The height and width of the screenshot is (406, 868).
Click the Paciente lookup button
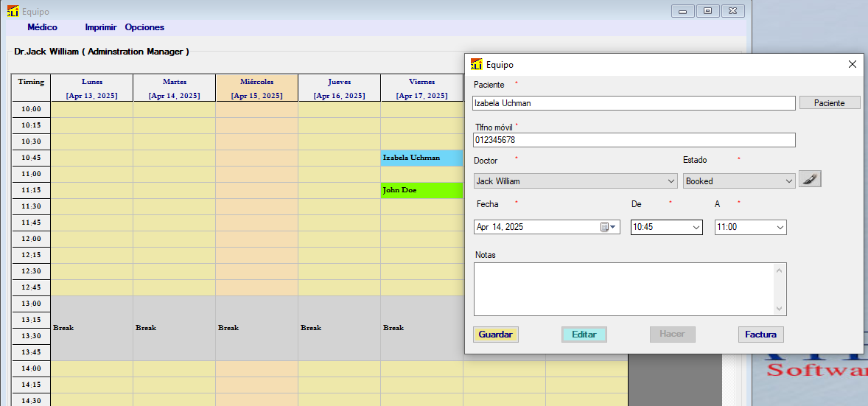(x=830, y=103)
